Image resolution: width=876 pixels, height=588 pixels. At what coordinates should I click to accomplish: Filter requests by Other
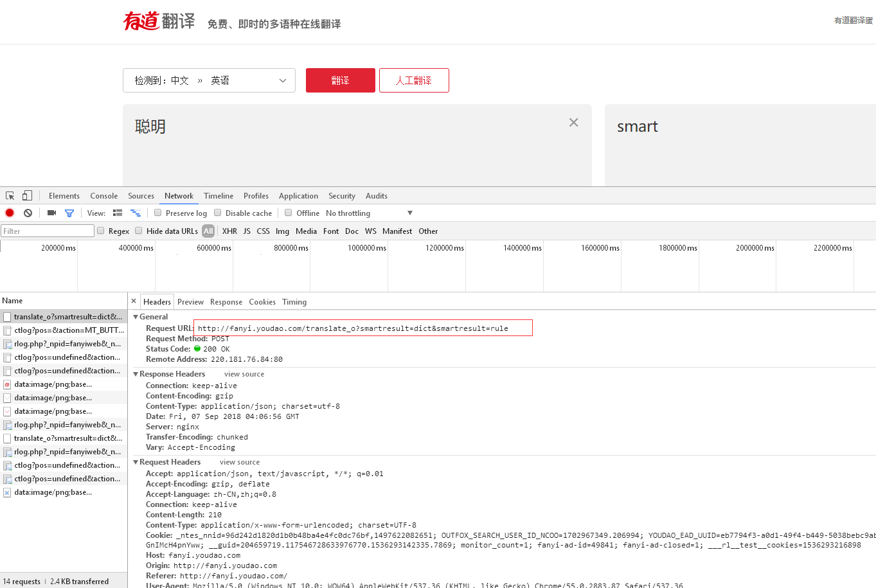428,231
